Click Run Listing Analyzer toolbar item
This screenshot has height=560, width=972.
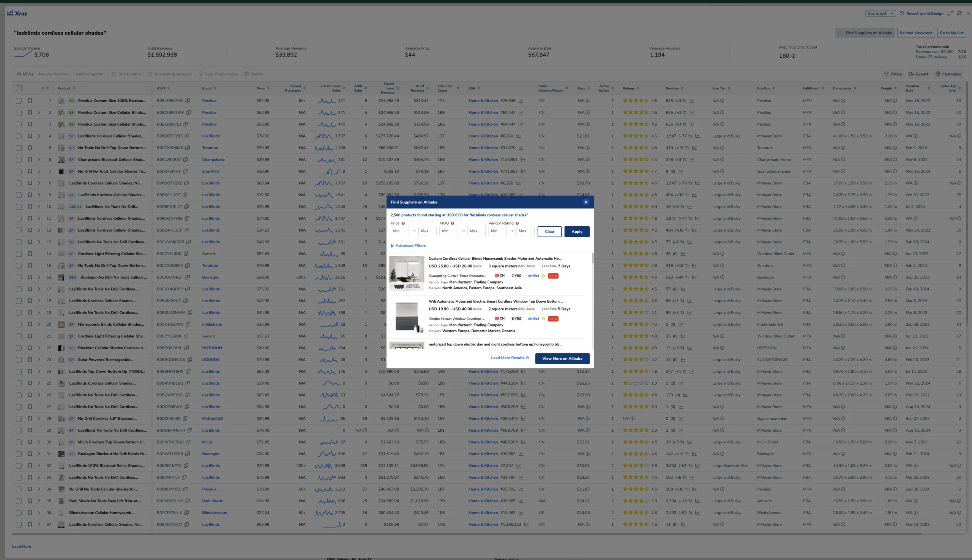(x=170, y=74)
